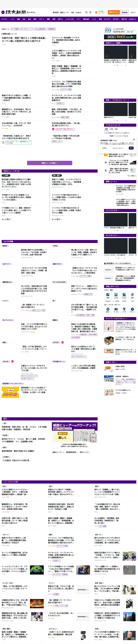Click next arrow under photo carousel
The height and width of the screenshot is (644, 138).
[126, 121]
